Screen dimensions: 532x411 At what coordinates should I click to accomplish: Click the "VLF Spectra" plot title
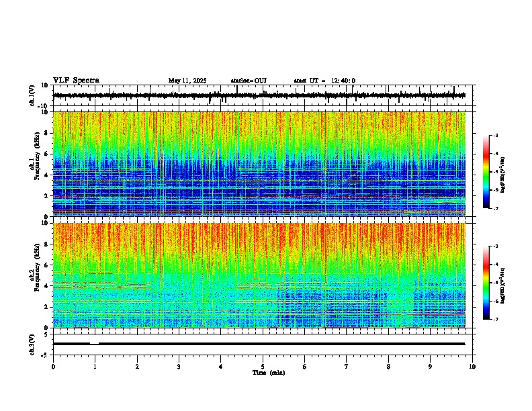[76, 80]
